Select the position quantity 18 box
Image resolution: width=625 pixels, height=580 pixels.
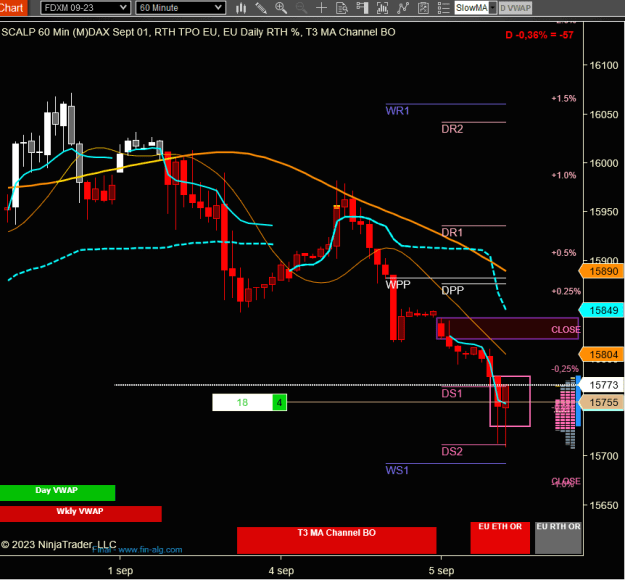point(242,403)
